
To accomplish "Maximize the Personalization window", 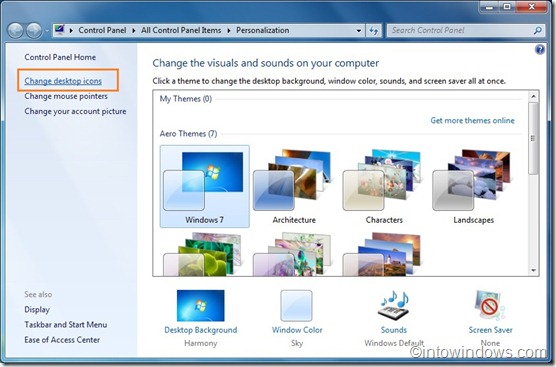I will pos(507,7).
